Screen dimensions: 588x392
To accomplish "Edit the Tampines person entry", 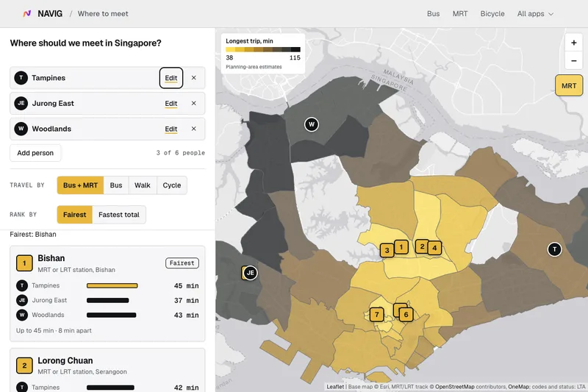I will [171, 78].
